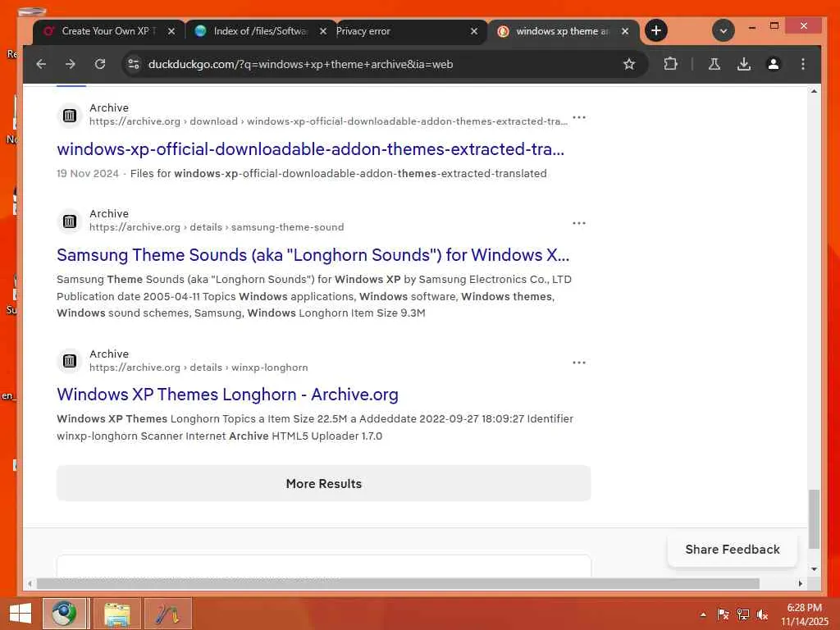Image resolution: width=840 pixels, height=630 pixels.
Task: Click the horizontal scrollbar thumb
Action: point(398,583)
